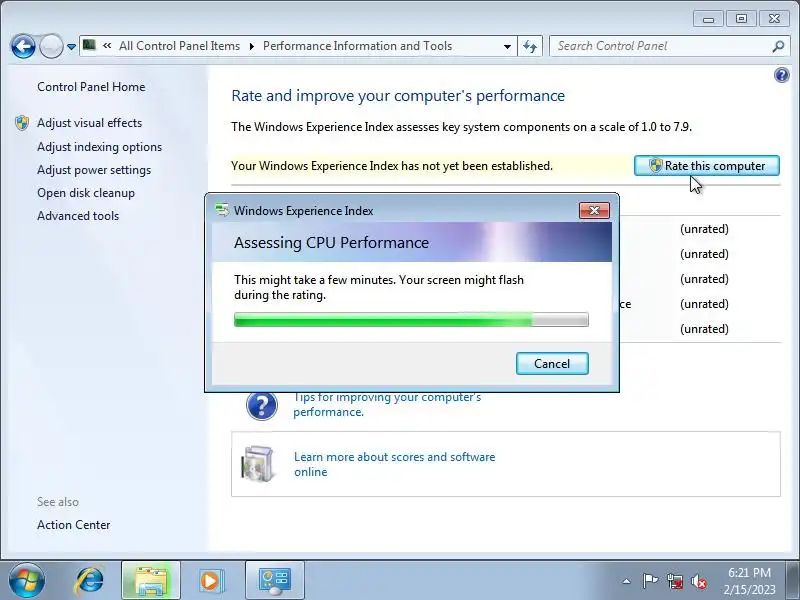Expand arrow after All Control Panel Items
The height and width of the screenshot is (600, 800).
pyautogui.click(x=252, y=46)
